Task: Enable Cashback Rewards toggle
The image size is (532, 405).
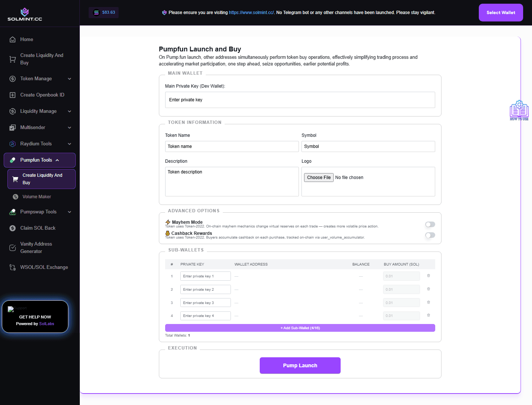Action: coord(430,235)
